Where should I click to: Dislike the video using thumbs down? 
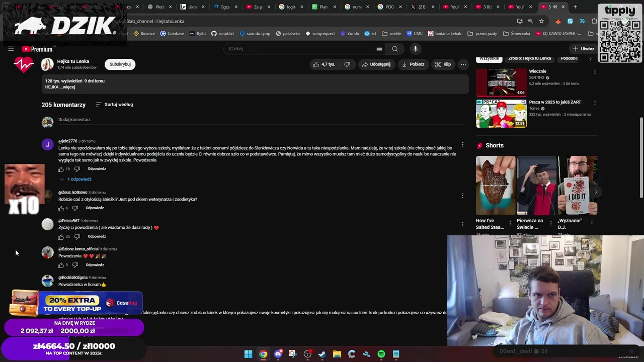(347, 64)
